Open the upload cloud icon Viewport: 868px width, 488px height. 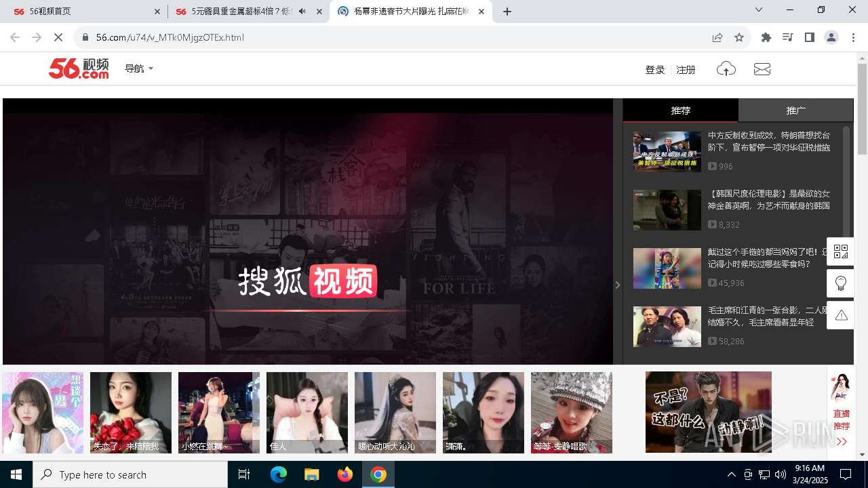click(x=726, y=69)
